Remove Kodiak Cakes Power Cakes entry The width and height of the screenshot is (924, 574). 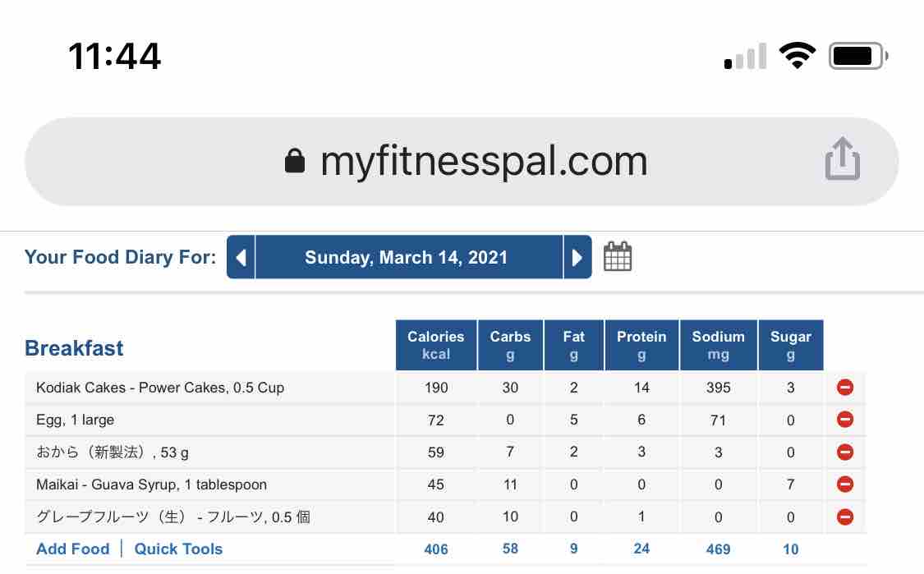click(844, 388)
